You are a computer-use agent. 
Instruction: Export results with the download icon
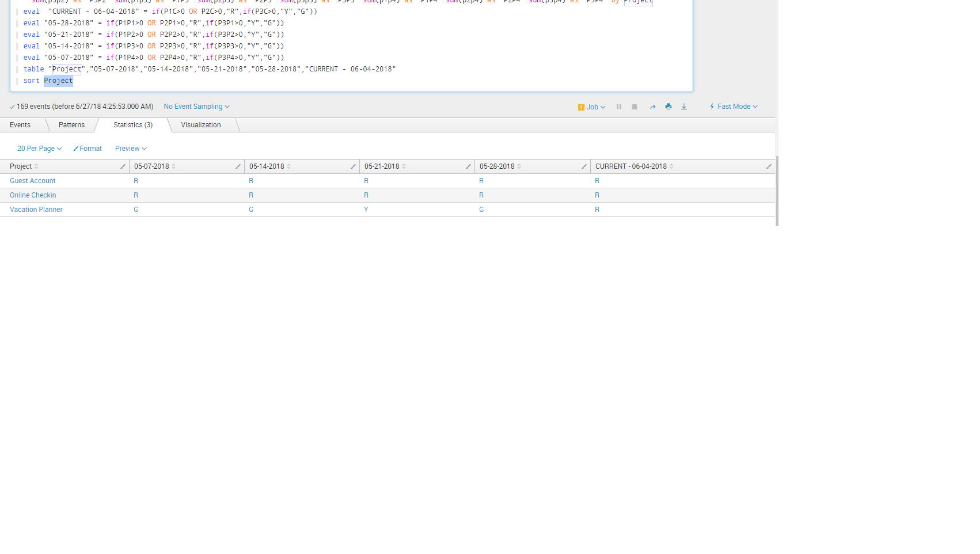point(684,107)
